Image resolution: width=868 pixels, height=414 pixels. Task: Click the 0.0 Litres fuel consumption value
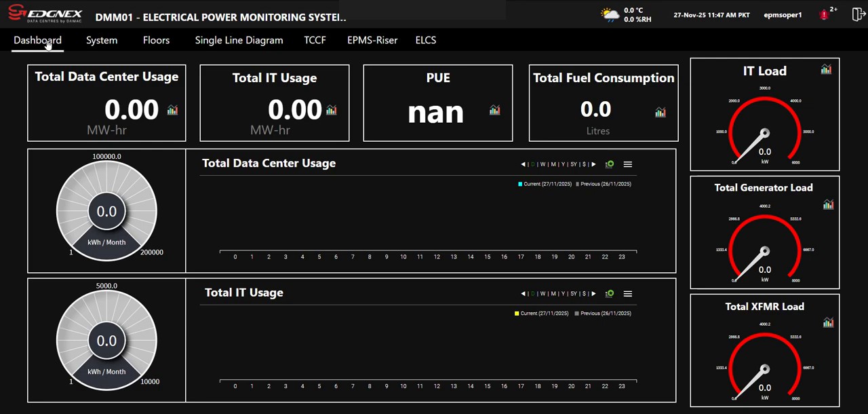click(596, 109)
